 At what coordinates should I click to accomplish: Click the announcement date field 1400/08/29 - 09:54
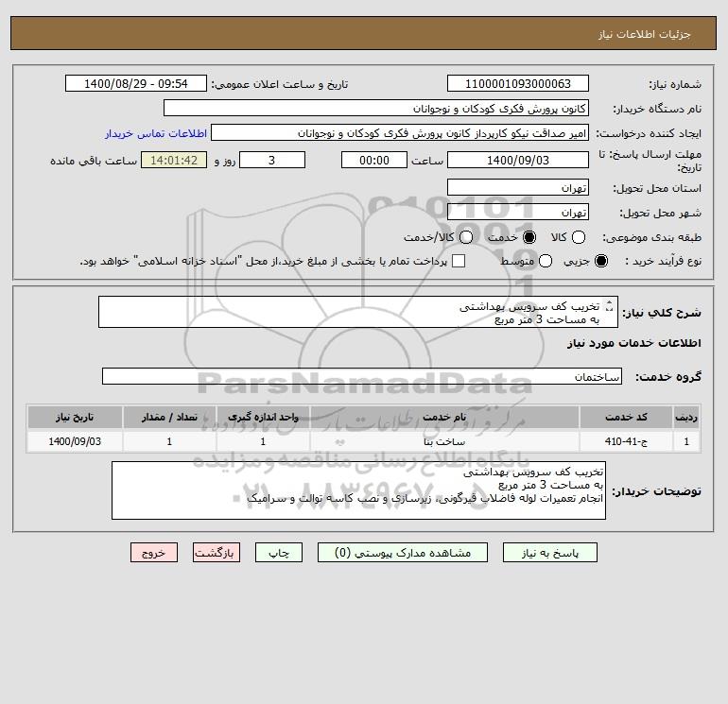click(136, 83)
